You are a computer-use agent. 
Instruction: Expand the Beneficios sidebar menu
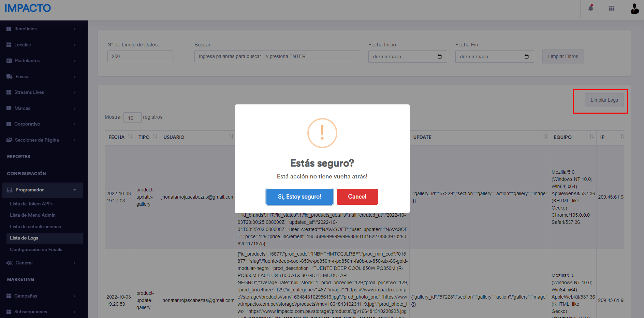click(41, 29)
